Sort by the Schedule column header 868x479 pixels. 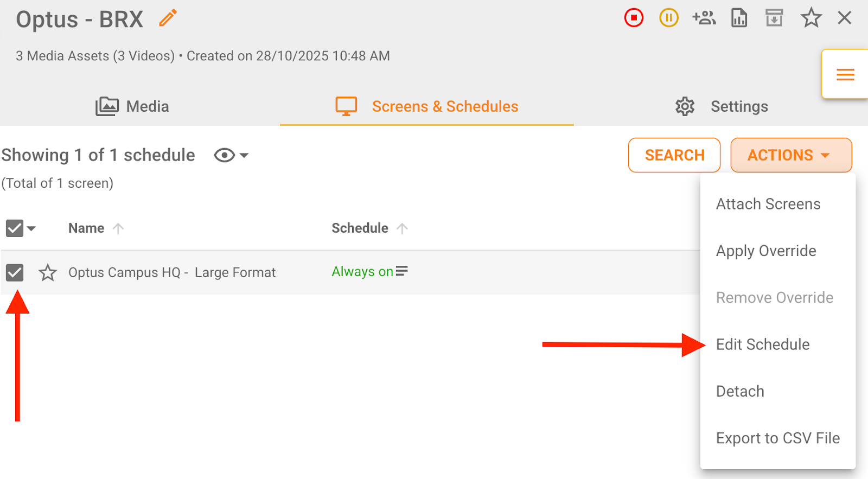[360, 228]
